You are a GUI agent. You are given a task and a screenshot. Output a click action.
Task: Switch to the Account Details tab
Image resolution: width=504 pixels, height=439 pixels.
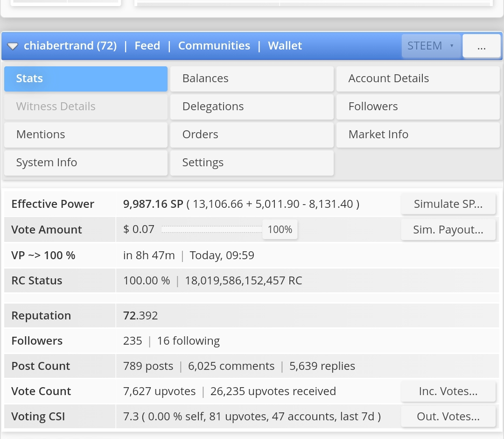[418, 79]
